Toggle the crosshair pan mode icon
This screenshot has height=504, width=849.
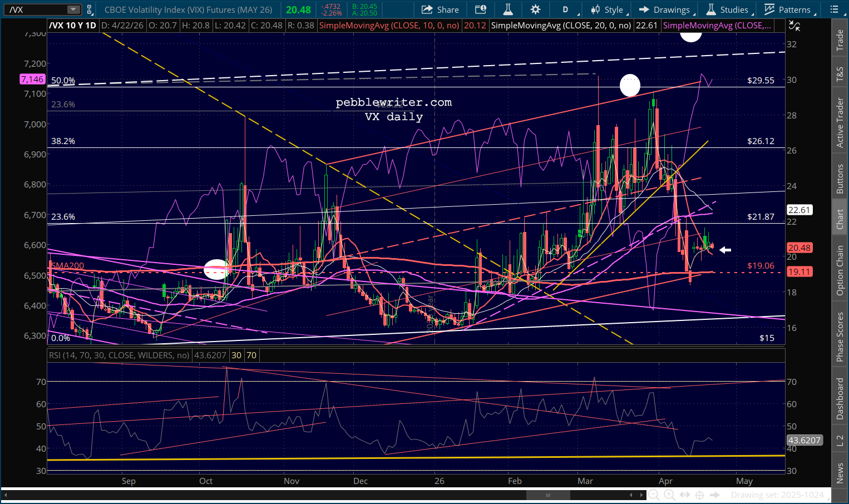coord(700,495)
